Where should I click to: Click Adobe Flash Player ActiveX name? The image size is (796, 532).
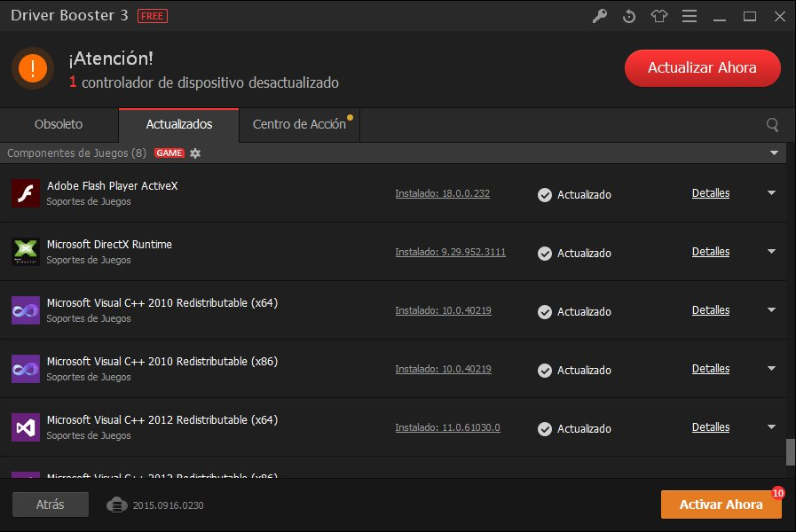pyautogui.click(x=112, y=186)
